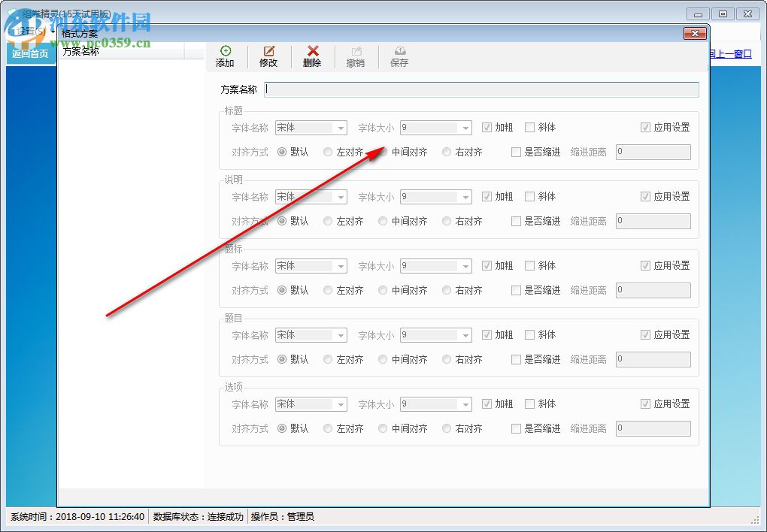767x532 pixels.
Task: Select 左对齐 in 题目 section
Action: 328,359
